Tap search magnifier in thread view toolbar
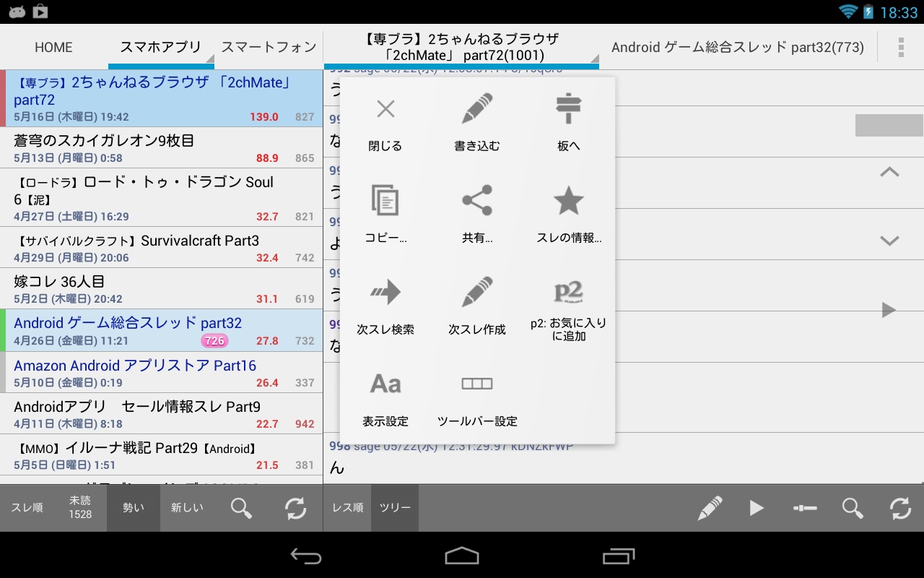The height and width of the screenshot is (578, 924). [853, 508]
